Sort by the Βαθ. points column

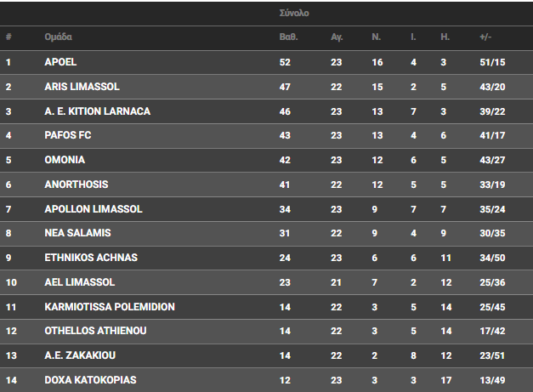(x=288, y=37)
